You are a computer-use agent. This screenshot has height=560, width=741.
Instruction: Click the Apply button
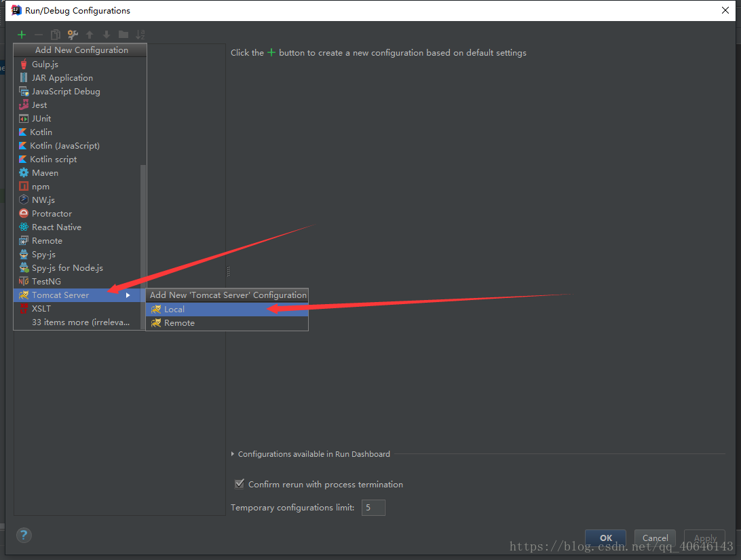coord(704,537)
